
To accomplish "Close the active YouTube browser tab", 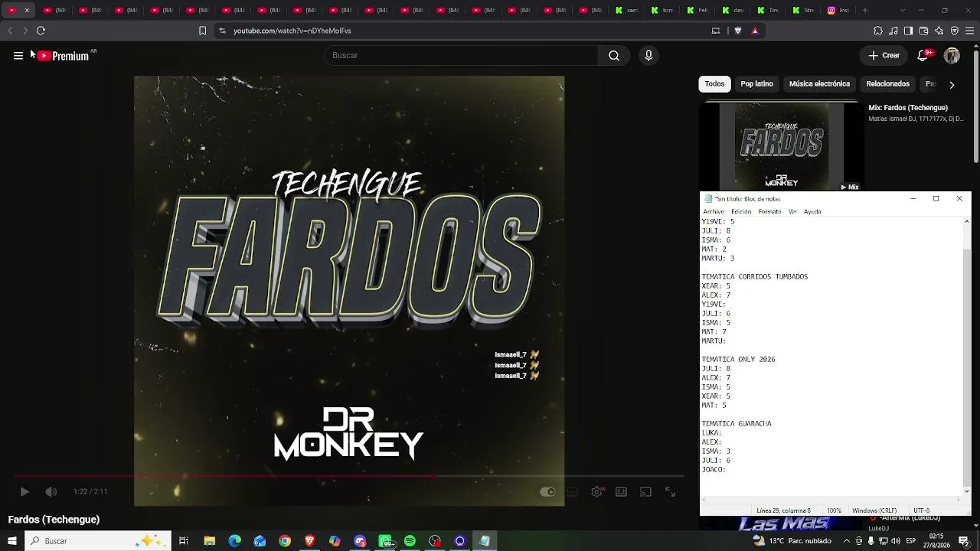I will (x=27, y=11).
